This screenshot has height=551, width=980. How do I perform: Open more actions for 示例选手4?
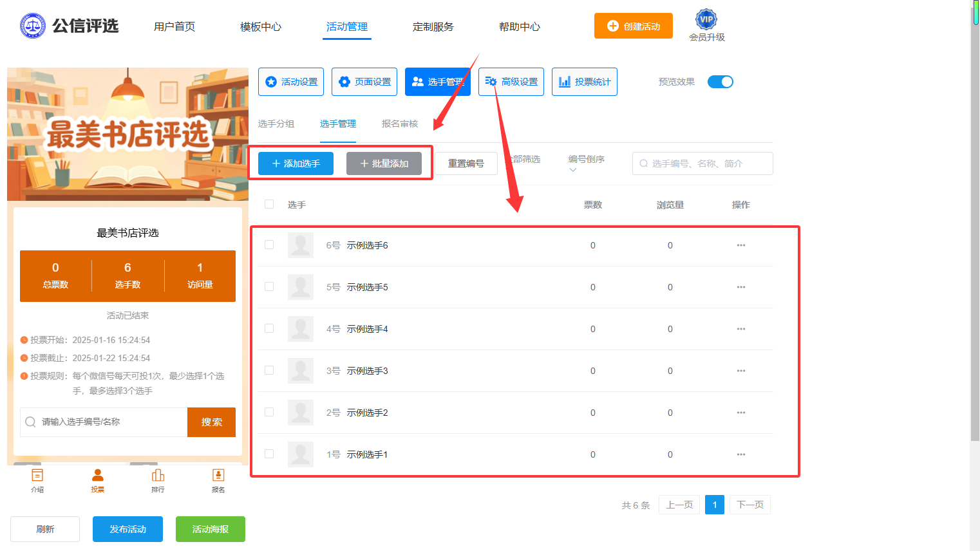point(741,329)
